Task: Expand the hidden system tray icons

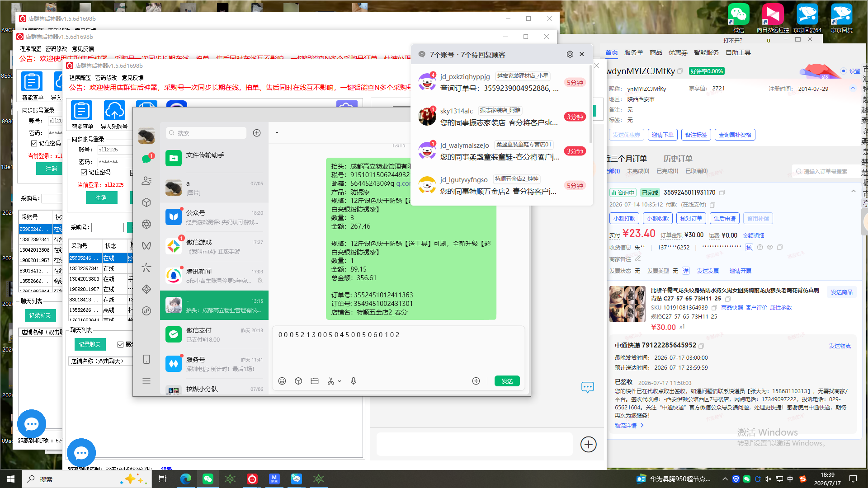Action: click(x=725, y=479)
